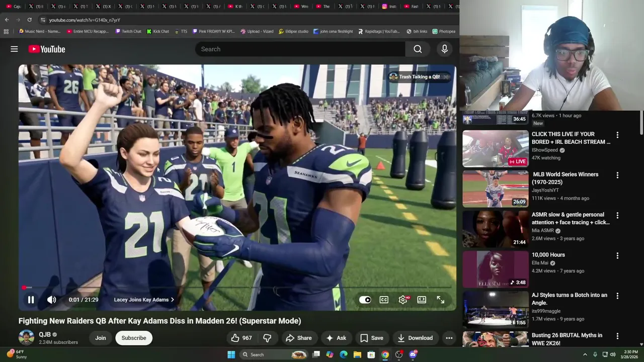Go to the YouTube home logo

click(x=47, y=49)
